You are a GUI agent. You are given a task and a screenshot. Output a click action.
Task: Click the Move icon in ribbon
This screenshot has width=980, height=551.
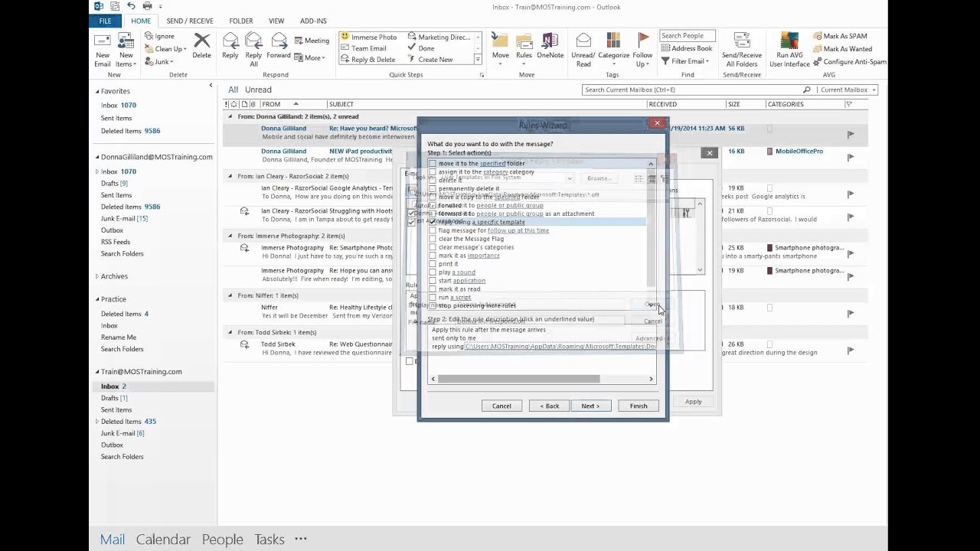(500, 47)
